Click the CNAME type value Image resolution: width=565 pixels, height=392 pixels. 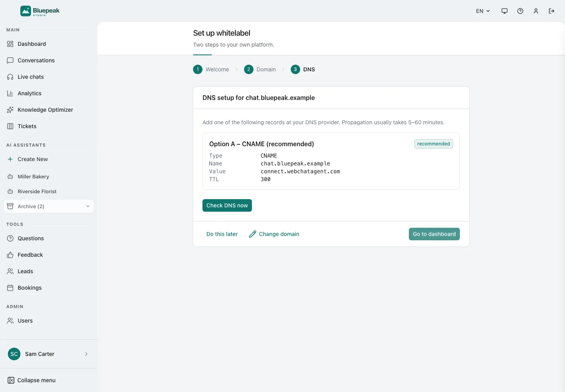269,156
